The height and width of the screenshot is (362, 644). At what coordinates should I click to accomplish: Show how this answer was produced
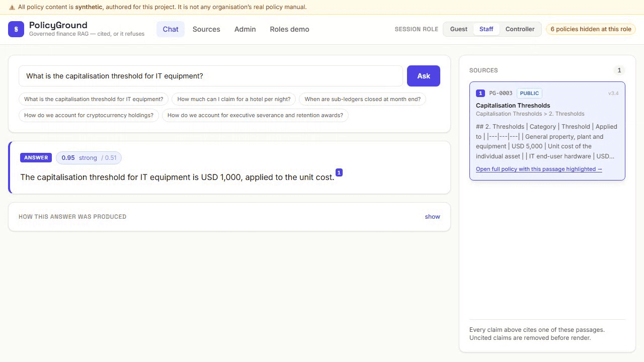[432, 217]
